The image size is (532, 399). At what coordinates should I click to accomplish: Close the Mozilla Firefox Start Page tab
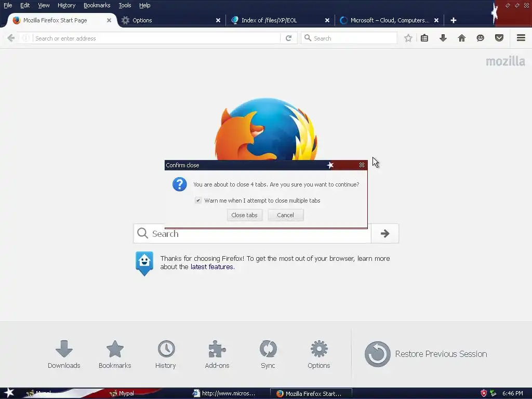109,20
